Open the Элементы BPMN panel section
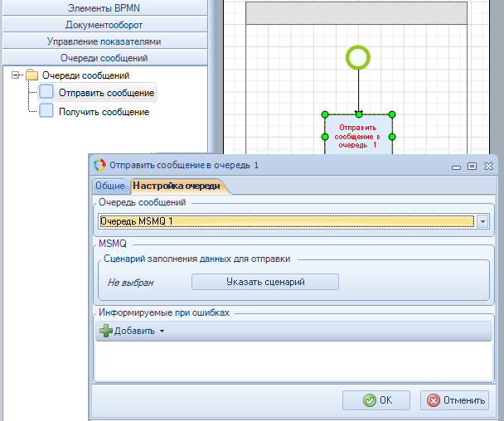This screenshot has height=421, width=504. 104,7
